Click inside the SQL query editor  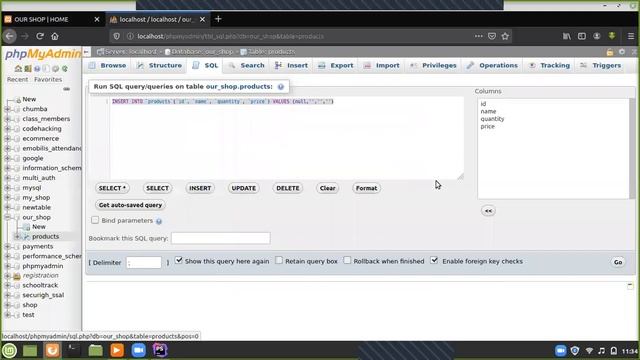click(x=286, y=138)
